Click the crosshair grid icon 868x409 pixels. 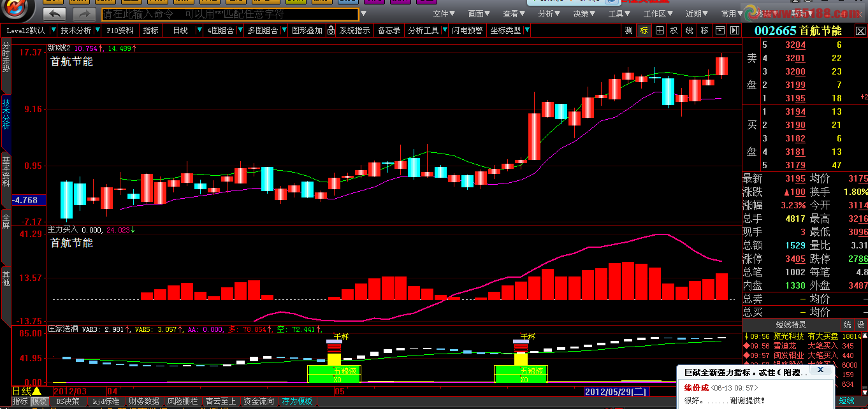coord(659,30)
